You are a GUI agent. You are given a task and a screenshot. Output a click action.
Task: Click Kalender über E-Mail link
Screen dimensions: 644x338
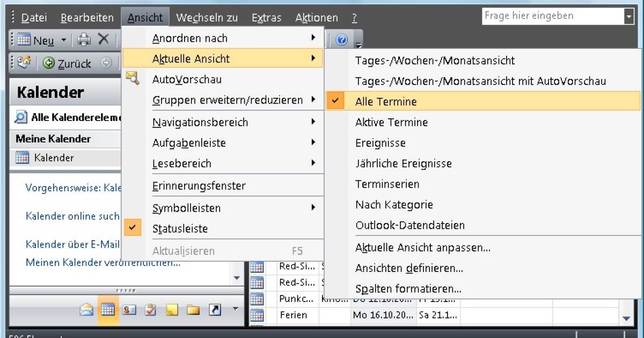73,244
